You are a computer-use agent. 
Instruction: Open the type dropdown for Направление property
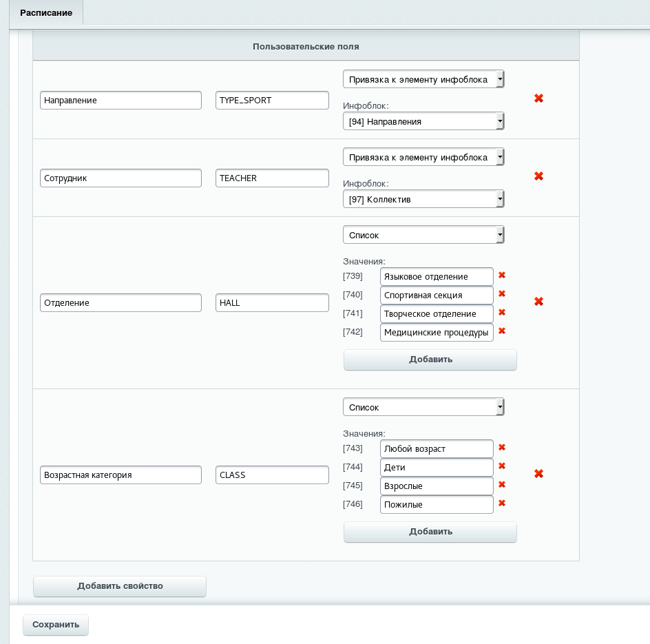click(x=423, y=79)
